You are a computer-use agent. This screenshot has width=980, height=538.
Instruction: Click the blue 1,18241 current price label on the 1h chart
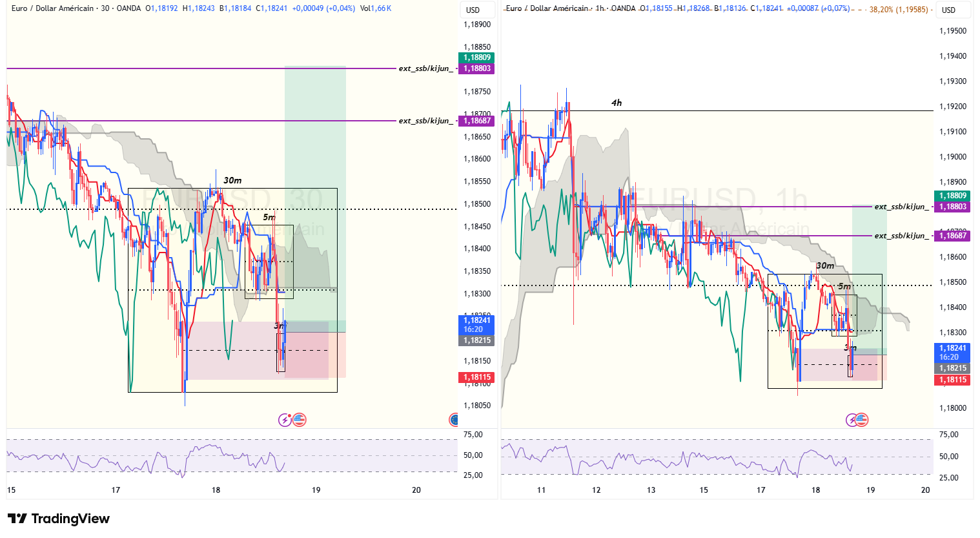[953, 353]
